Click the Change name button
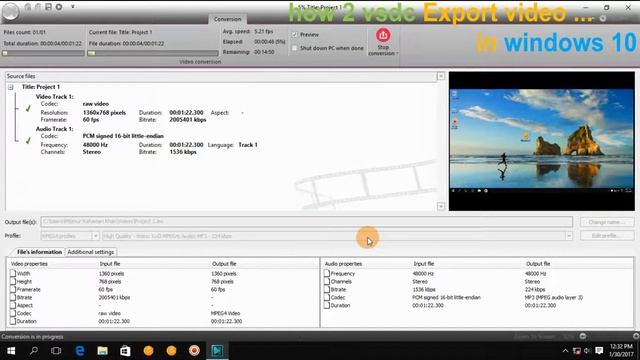The height and width of the screenshot is (360, 640). click(x=607, y=222)
